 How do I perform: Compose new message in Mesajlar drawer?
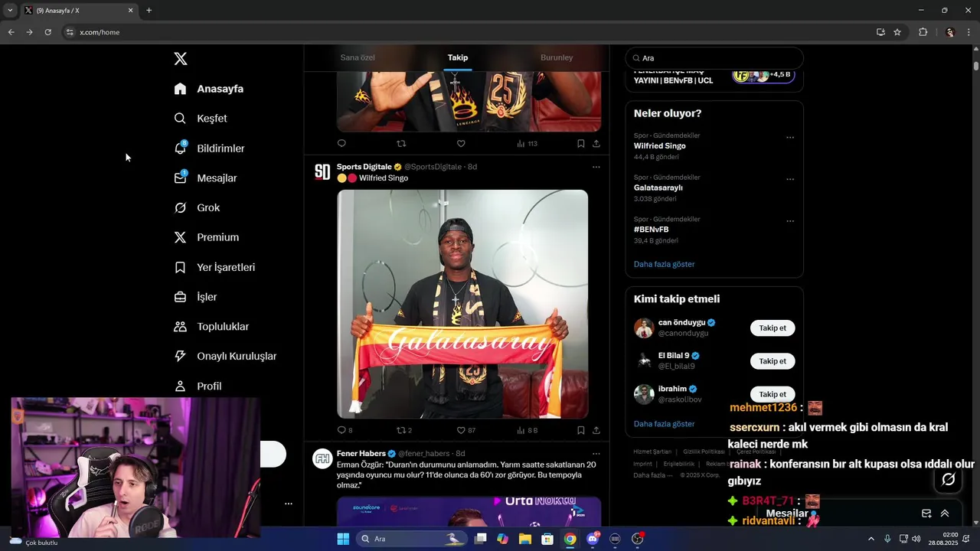click(926, 514)
